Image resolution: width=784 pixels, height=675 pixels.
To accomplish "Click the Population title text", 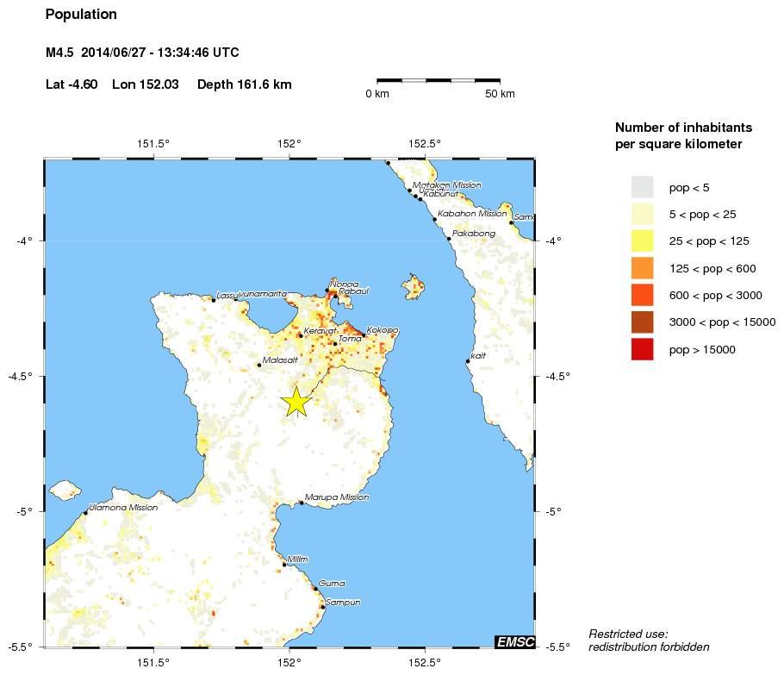I will click(x=81, y=15).
